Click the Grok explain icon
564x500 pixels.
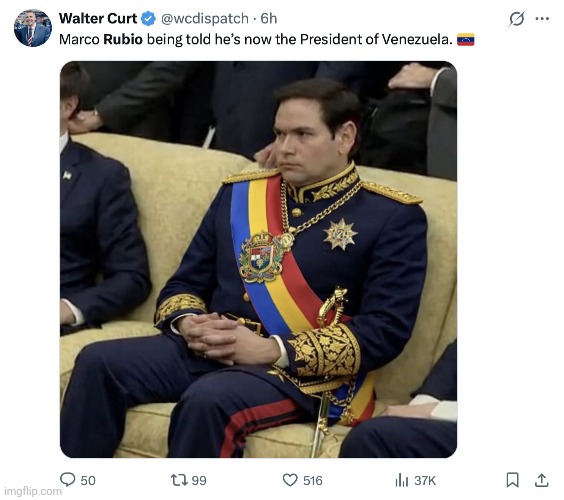[x=517, y=19]
